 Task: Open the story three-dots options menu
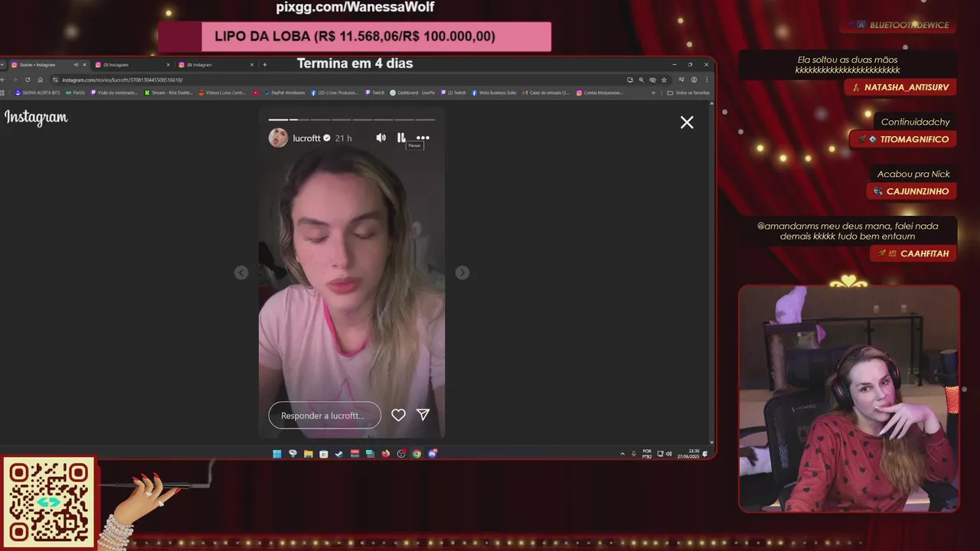click(423, 138)
